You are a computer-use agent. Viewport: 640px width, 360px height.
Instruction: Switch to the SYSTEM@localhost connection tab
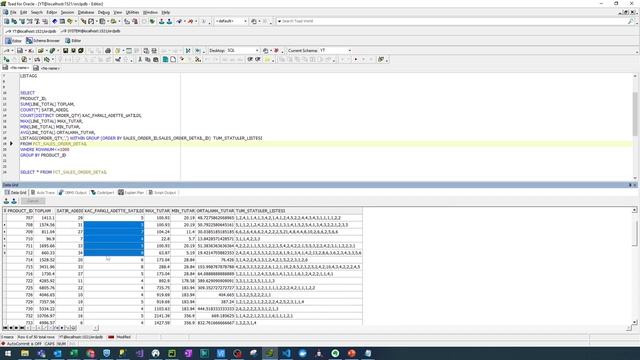pyautogui.click(x=91, y=31)
